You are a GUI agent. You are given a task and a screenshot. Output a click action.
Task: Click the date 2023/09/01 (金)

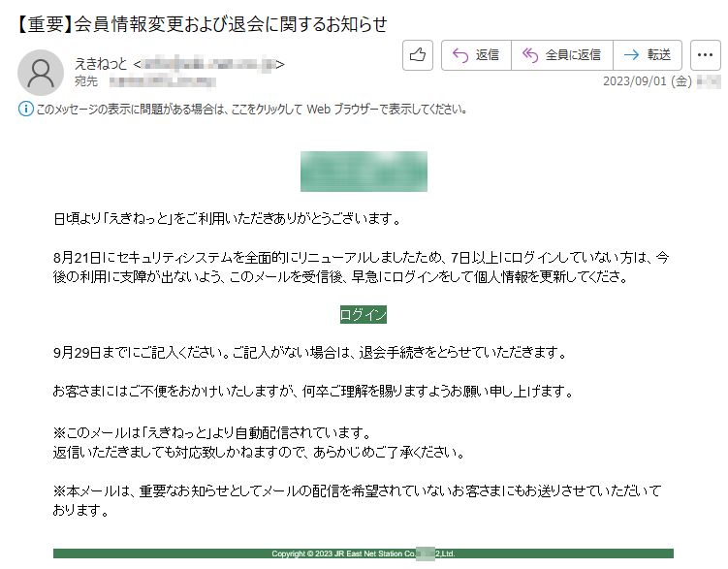pos(648,81)
